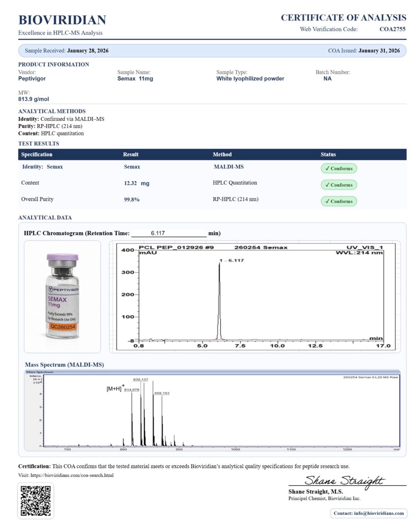Viewport: 415px width, 532px height.
Task: Click the Conforms badge for Content row
Action: (x=338, y=185)
